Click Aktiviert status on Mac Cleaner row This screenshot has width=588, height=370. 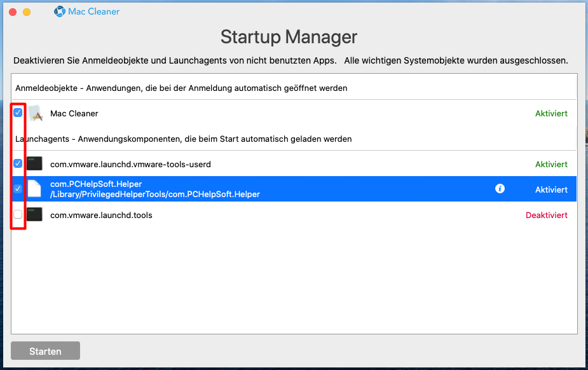[551, 114]
